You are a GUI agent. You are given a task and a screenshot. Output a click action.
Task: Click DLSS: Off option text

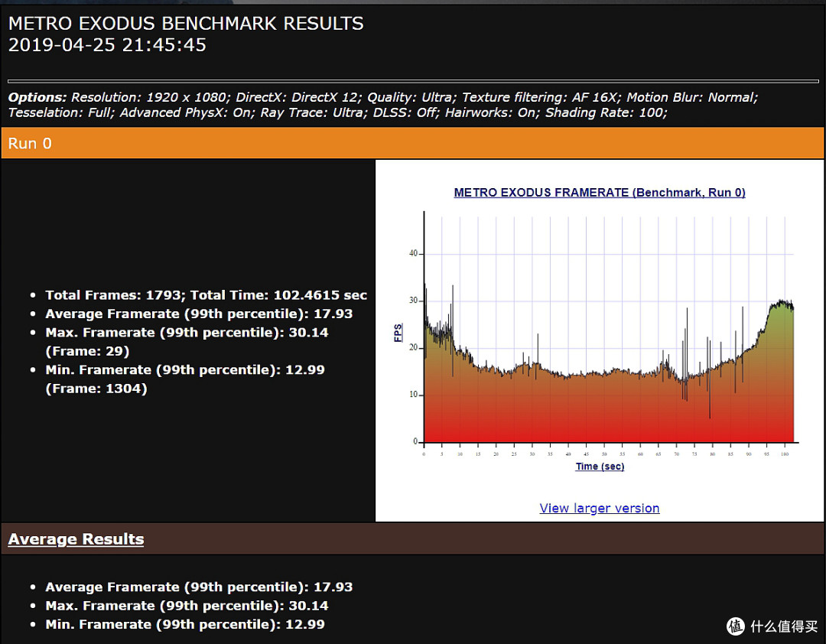pos(406,112)
